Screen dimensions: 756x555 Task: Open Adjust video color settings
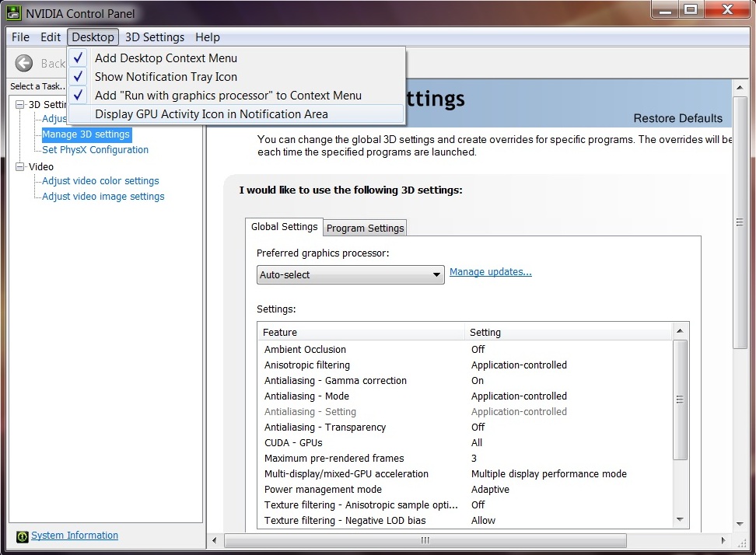pos(100,180)
